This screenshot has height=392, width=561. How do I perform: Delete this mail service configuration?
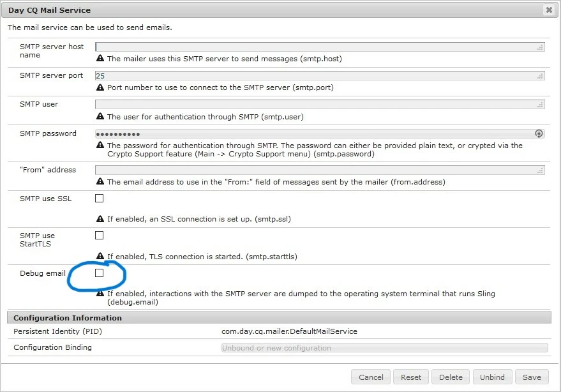[x=451, y=377]
